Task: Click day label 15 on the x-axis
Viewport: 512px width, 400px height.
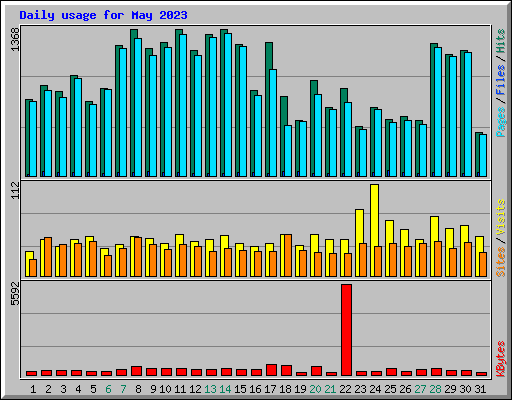Action: coord(240,389)
